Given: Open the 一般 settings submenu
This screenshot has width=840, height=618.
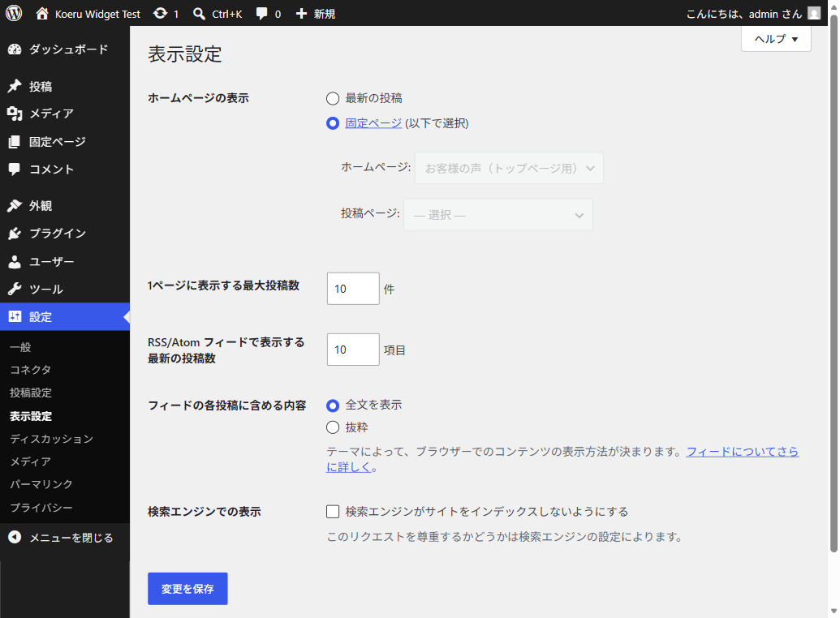Looking at the screenshot, I should pyautogui.click(x=20, y=347).
